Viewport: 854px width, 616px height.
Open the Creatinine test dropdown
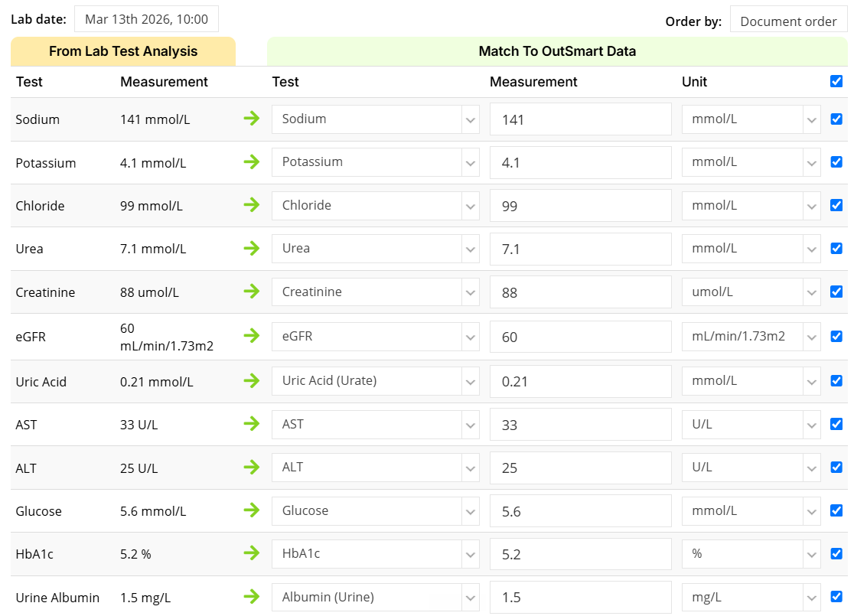375,292
